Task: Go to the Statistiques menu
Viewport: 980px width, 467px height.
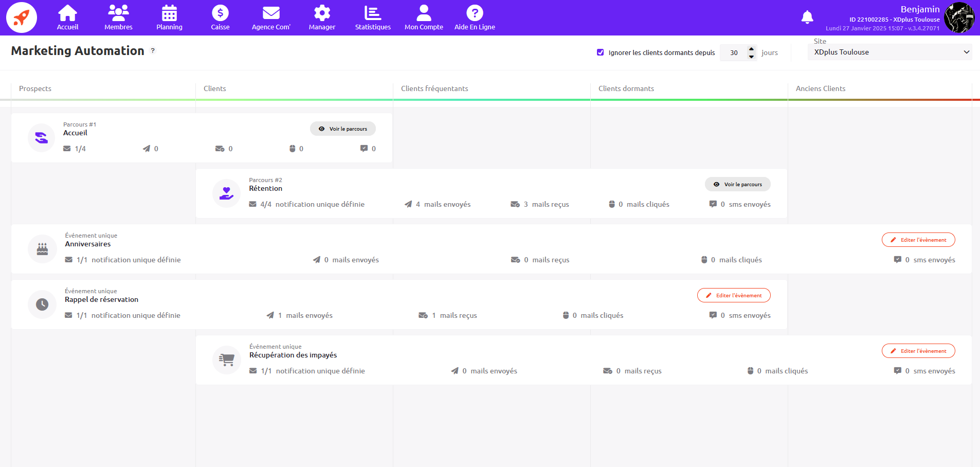Action: point(373,17)
